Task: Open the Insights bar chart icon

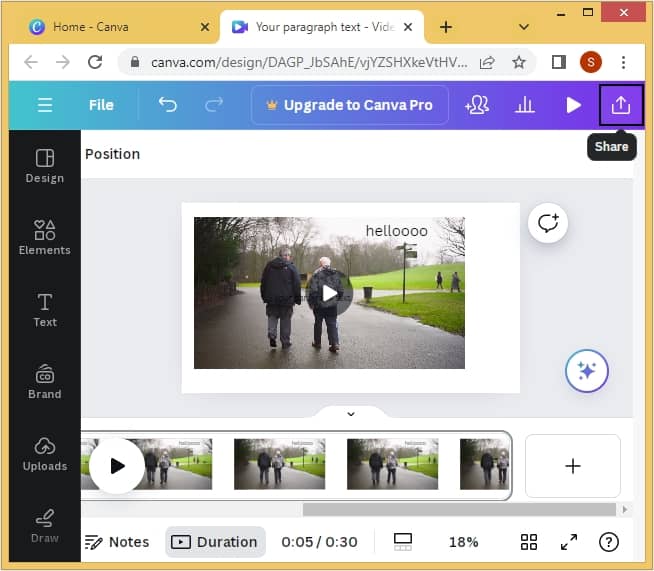Action: coord(525,105)
